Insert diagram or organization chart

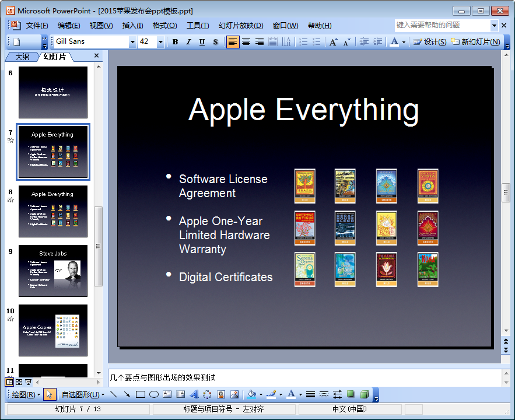tap(207, 394)
